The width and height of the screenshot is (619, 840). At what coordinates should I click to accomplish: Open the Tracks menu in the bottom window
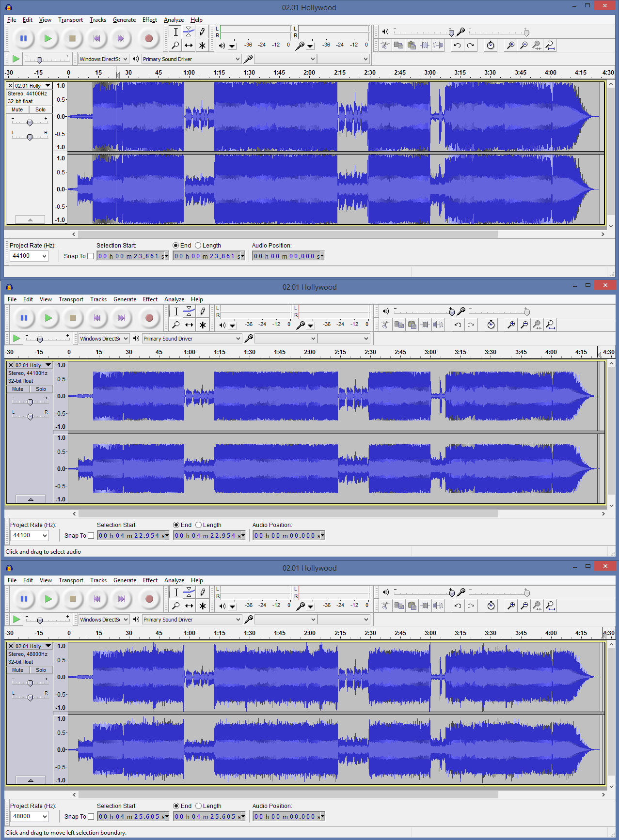pos(98,580)
